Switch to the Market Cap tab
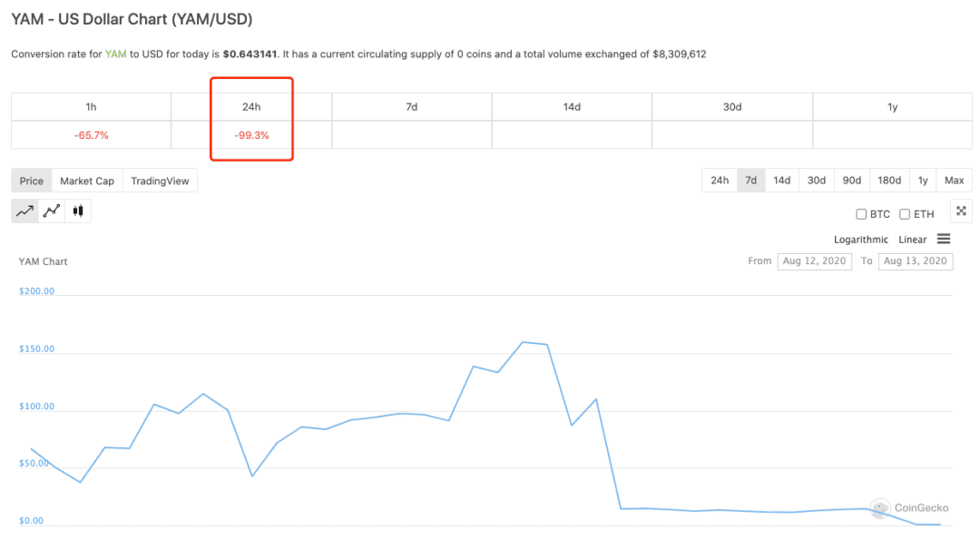 click(x=87, y=181)
